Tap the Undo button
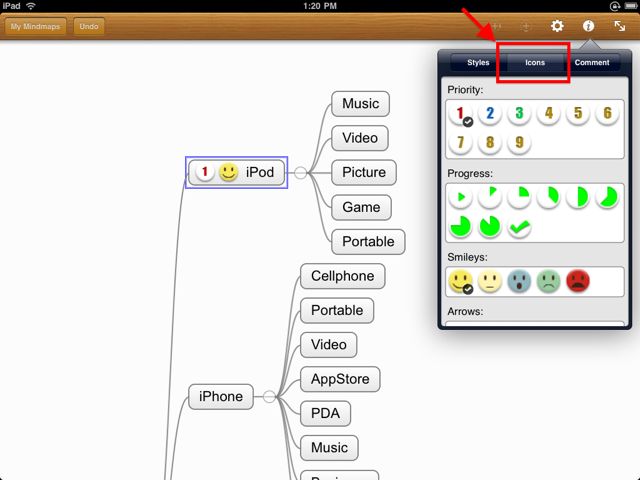The image size is (640, 480). (89, 27)
